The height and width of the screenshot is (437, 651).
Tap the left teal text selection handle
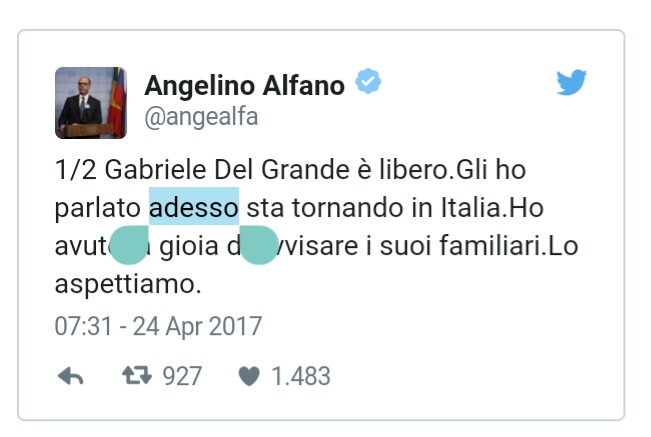(130, 245)
